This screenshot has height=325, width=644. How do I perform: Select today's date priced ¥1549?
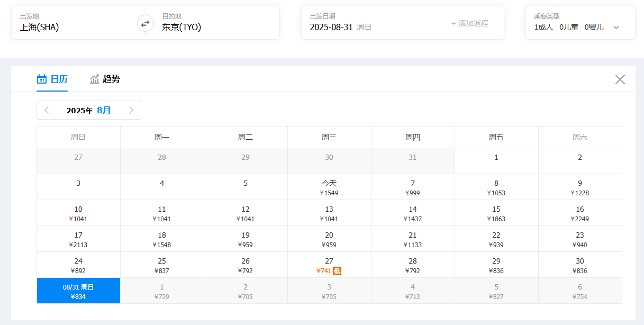coord(329,187)
